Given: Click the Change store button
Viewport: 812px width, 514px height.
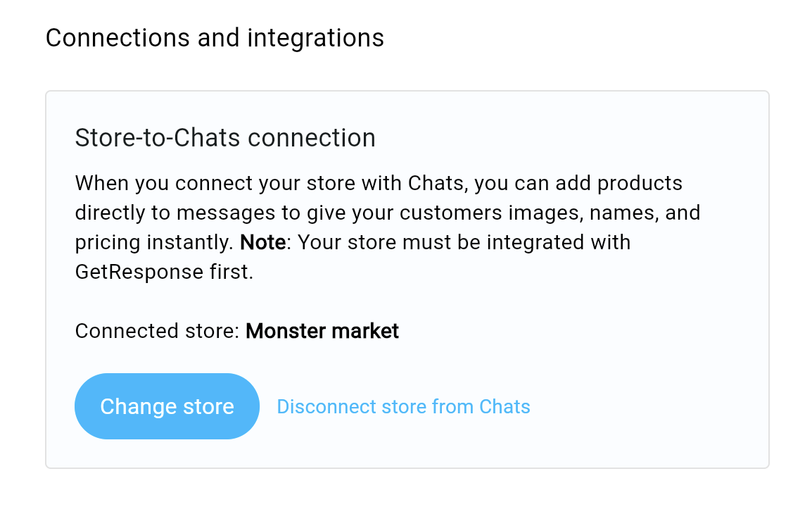Looking at the screenshot, I should coord(167,406).
